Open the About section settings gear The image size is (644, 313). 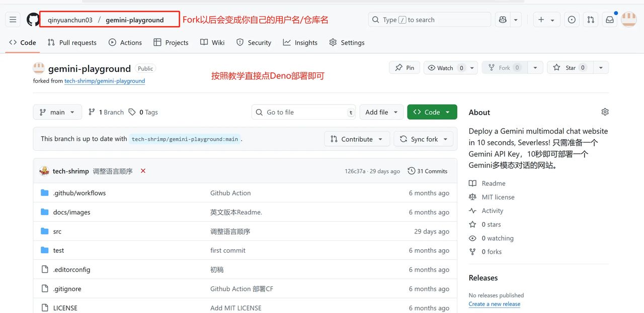[605, 112]
